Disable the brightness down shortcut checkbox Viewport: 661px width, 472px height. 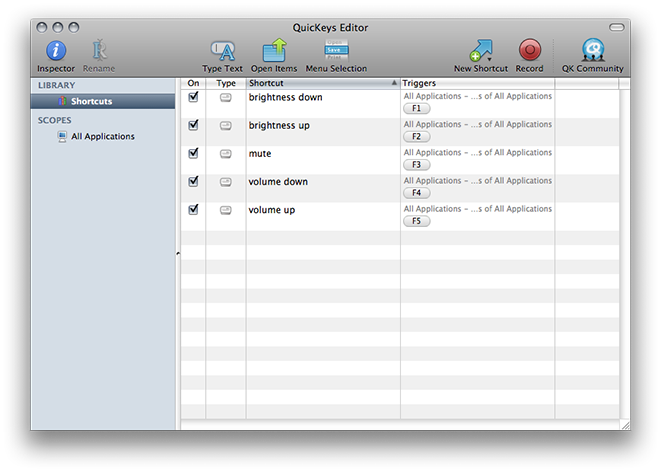(193, 97)
